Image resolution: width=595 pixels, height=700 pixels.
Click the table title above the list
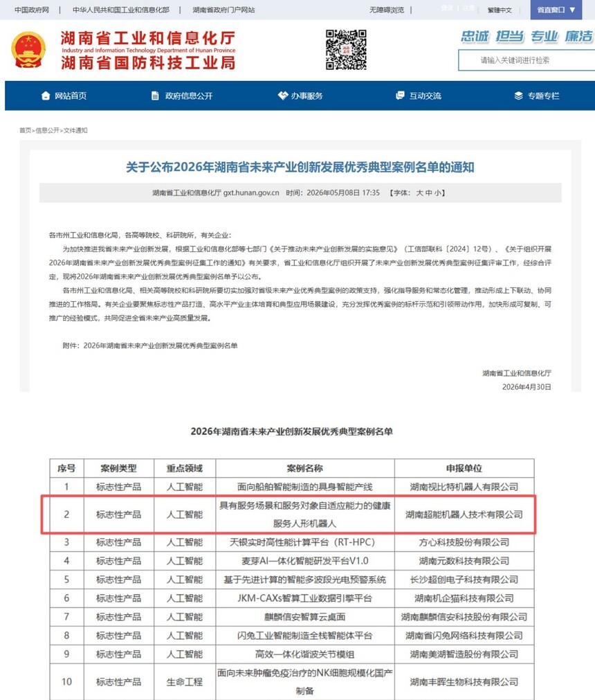coord(292,431)
